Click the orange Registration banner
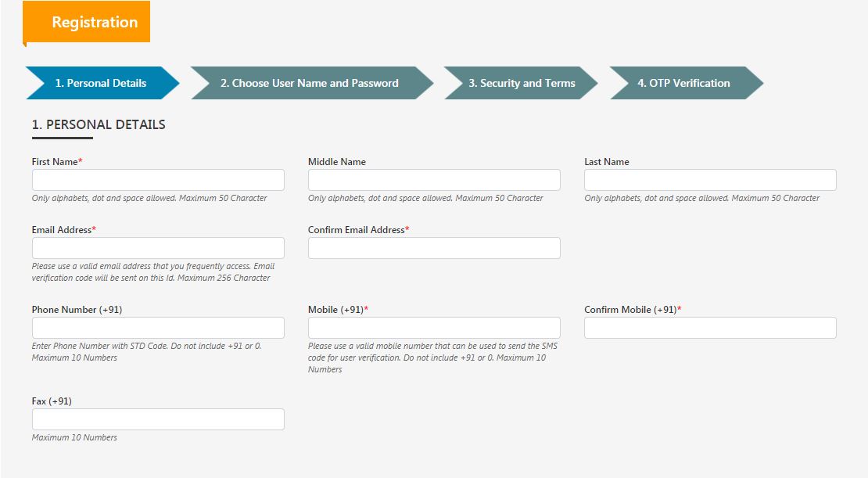This screenshot has height=478, width=868. [86, 22]
